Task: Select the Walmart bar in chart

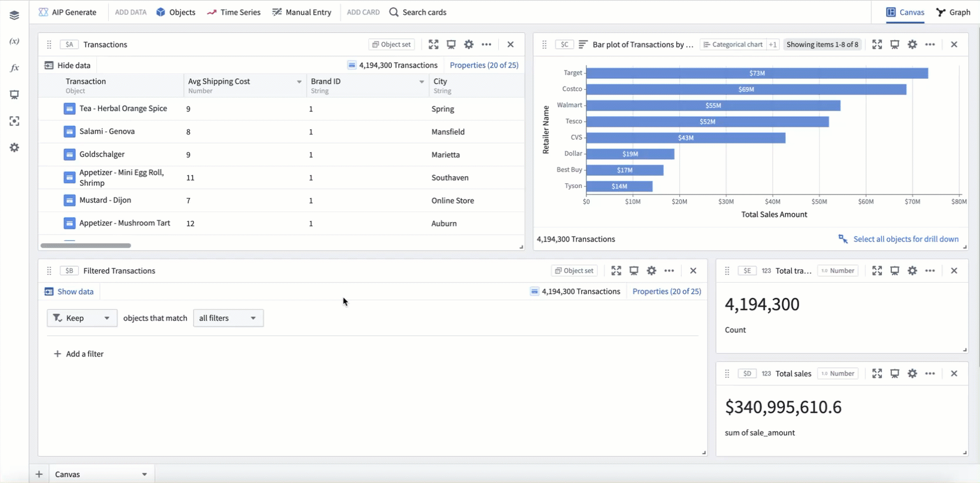Action: coord(713,106)
